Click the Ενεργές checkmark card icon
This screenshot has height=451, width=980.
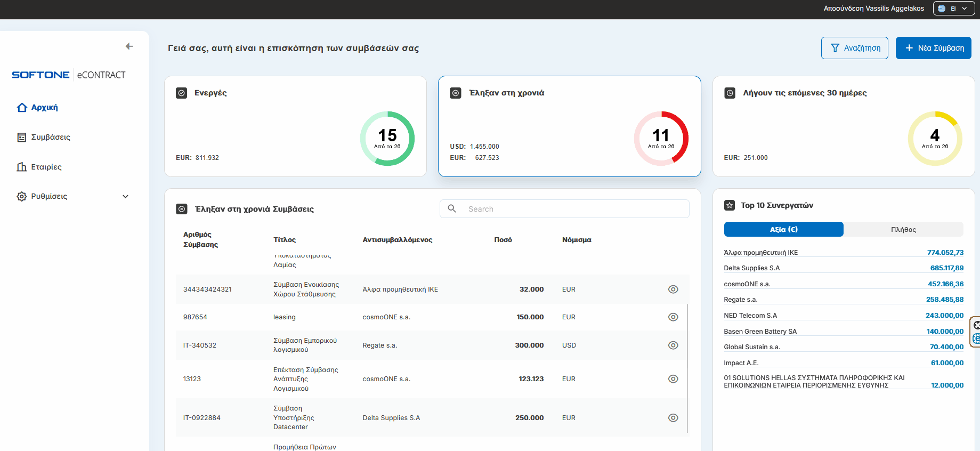tap(182, 93)
